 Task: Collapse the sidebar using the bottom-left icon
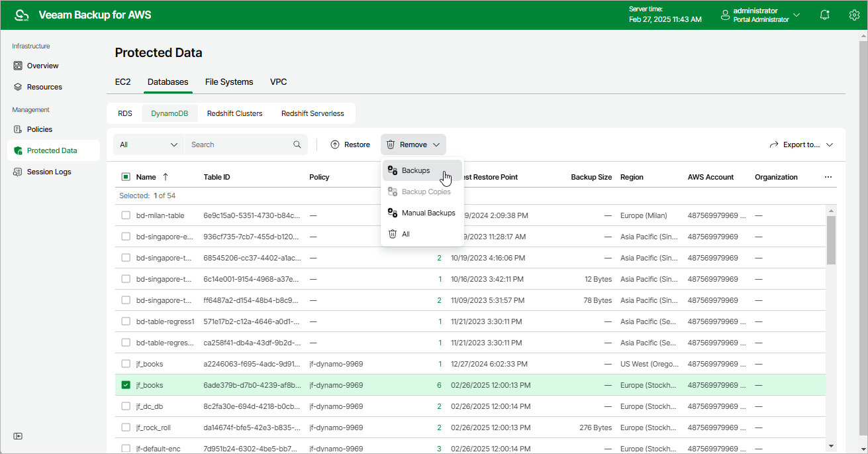(x=18, y=435)
